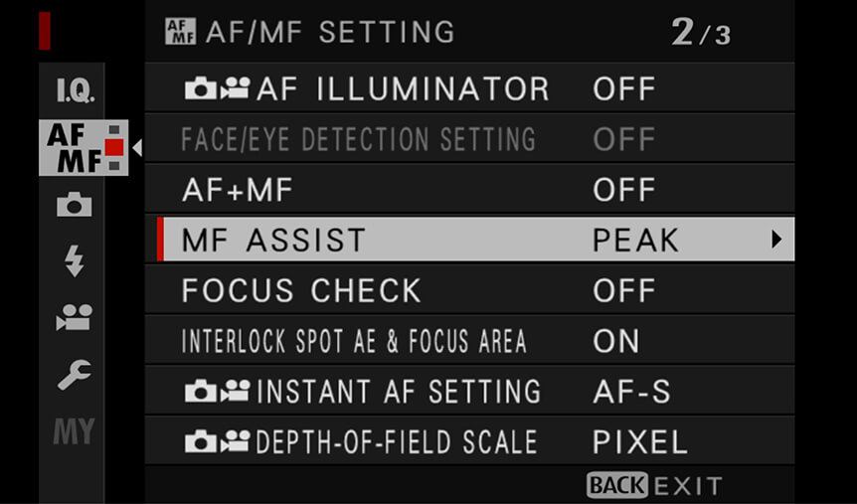Image resolution: width=857 pixels, height=504 pixels.
Task: Toggle AF ILLUMINATOR off value
Action: coord(624,89)
